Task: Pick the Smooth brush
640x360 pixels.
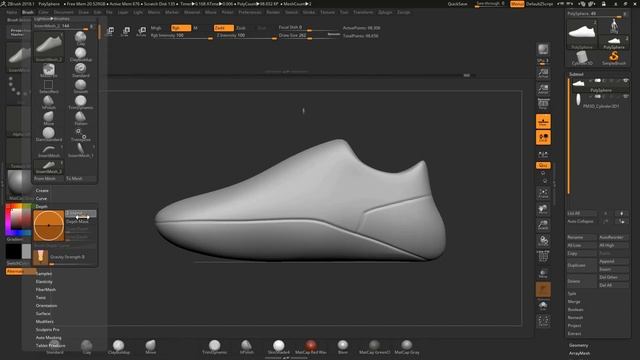Action: pyautogui.click(x=80, y=86)
